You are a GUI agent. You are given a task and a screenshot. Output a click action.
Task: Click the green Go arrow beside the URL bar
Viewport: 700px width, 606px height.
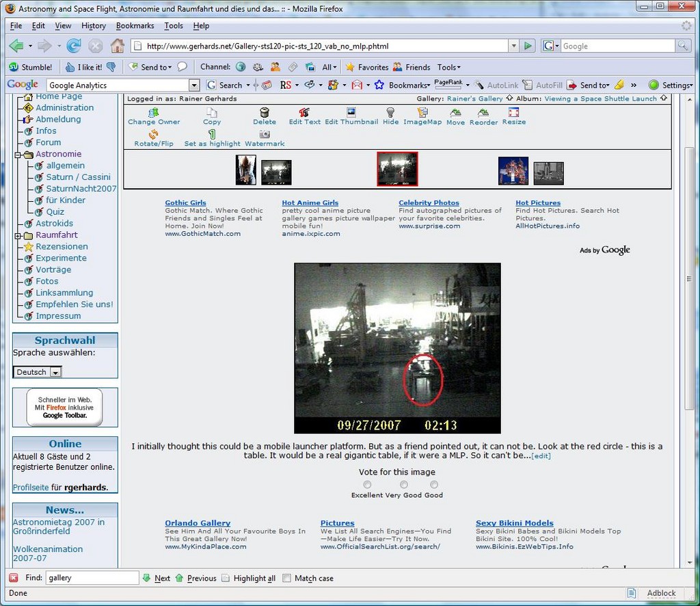[x=528, y=46]
